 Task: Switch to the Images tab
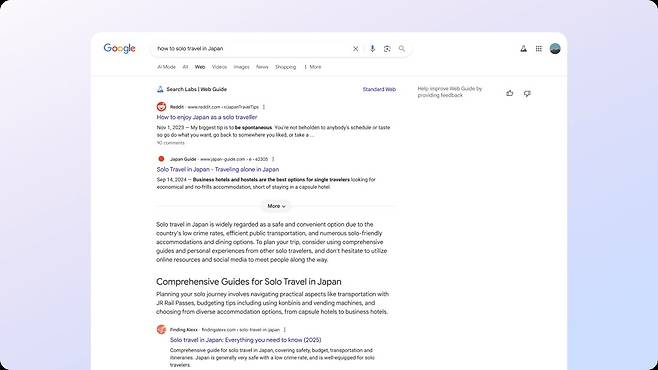click(241, 67)
